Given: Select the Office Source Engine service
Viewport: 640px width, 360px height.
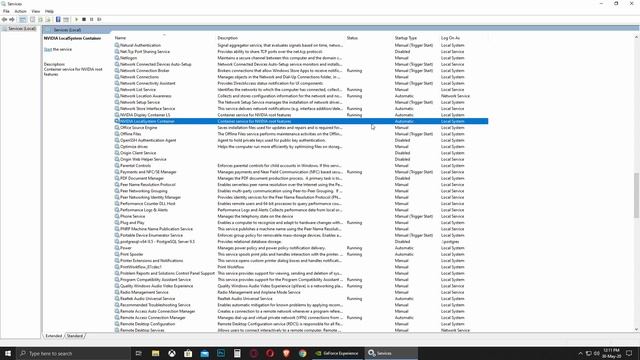Looking at the screenshot, I should [x=301, y=128].
